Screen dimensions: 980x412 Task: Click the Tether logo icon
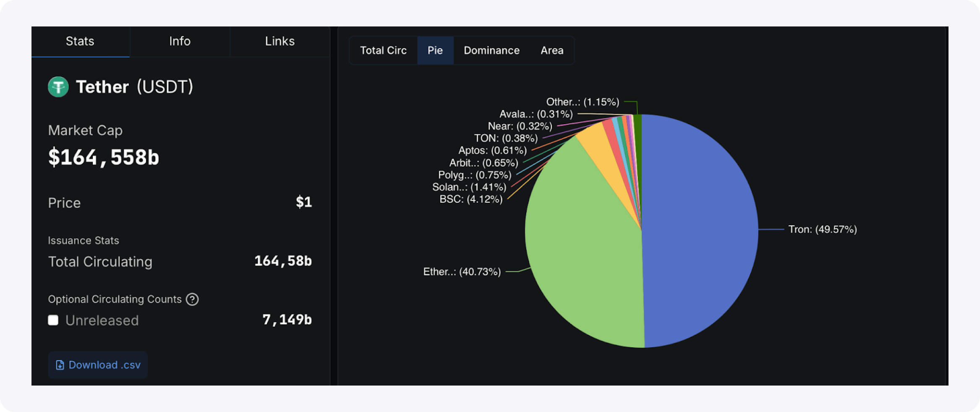[58, 87]
